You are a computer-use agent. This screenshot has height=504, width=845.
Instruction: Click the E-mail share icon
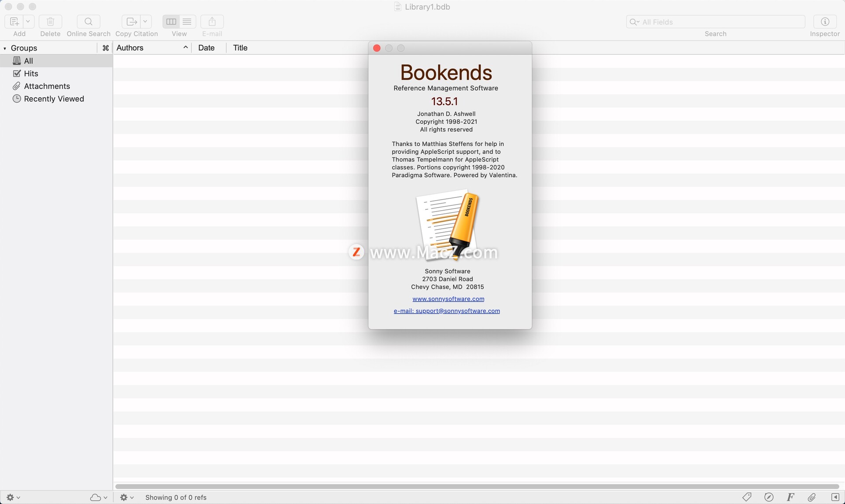point(212,22)
